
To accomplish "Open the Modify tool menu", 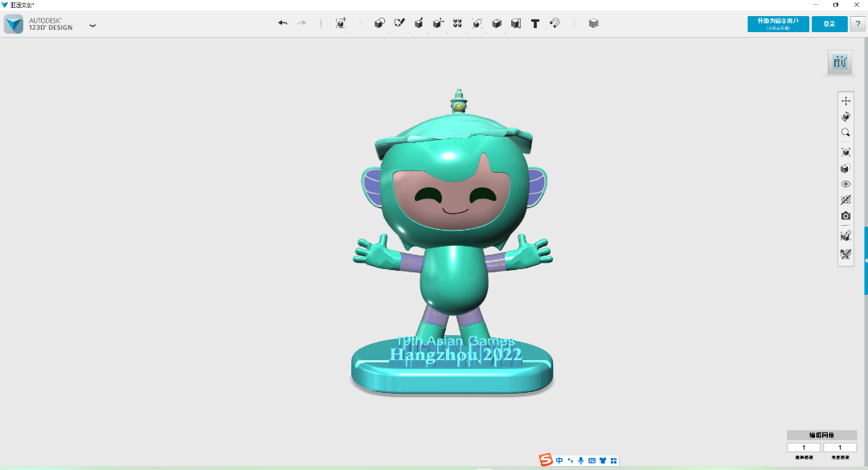I will 438,23.
